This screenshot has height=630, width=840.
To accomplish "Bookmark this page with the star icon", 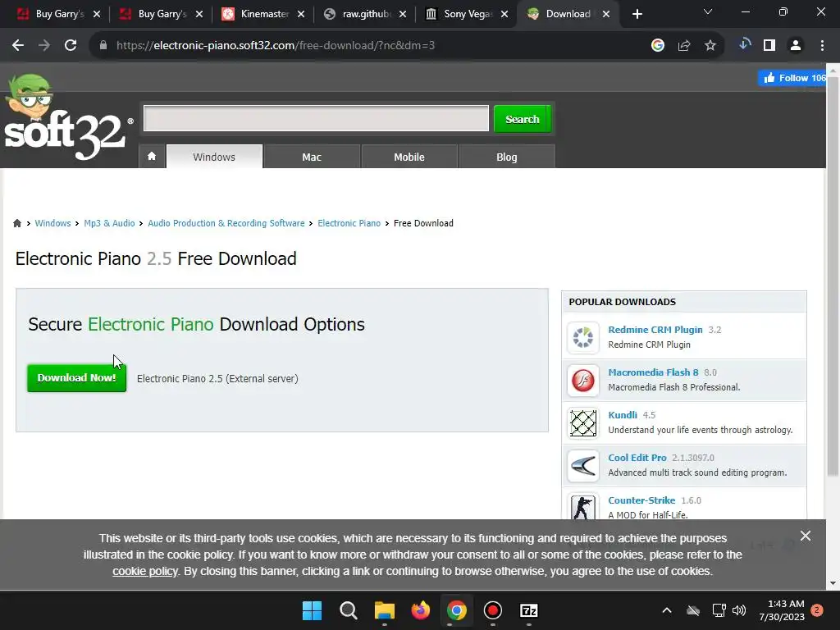I will click(x=710, y=46).
